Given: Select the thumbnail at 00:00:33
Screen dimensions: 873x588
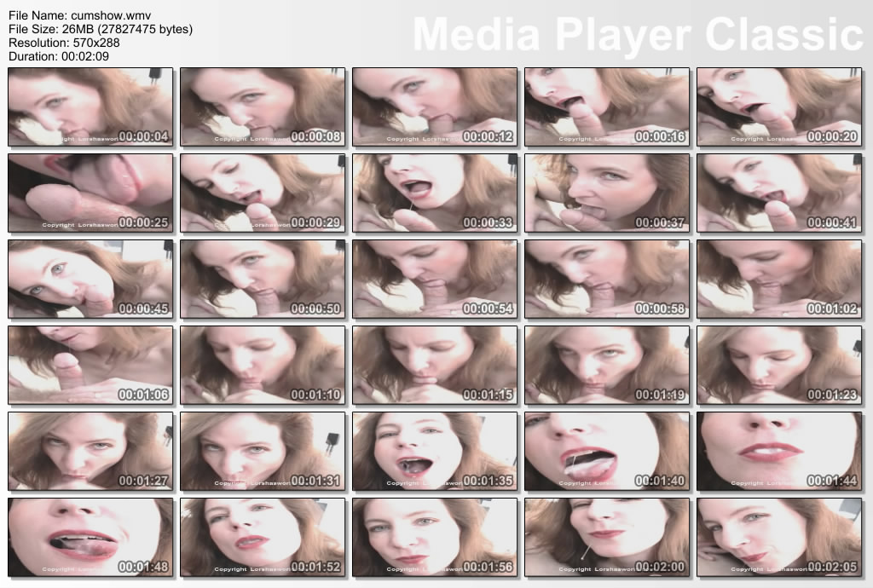Looking at the screenshot, I should pos(435,193).
